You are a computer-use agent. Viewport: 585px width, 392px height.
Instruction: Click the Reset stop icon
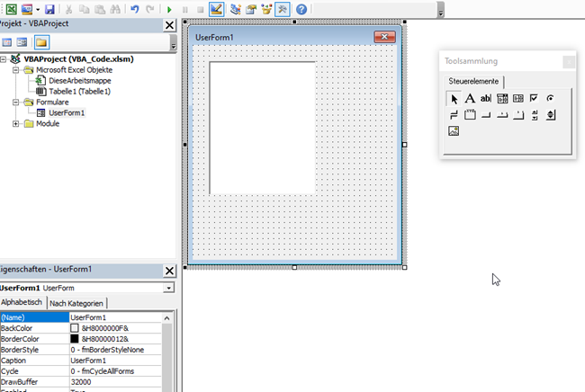(x=201, y=9)
